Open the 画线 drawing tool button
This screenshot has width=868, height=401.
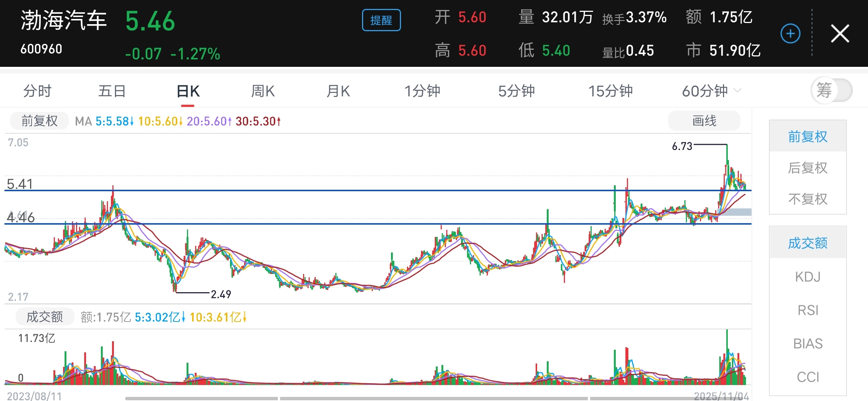click(x=704, y=121)
